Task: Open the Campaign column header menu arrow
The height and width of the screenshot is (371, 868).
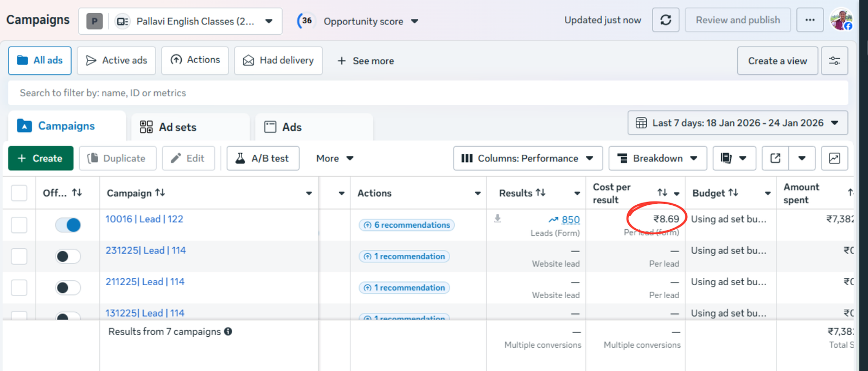Action: [x=309, y=193]
